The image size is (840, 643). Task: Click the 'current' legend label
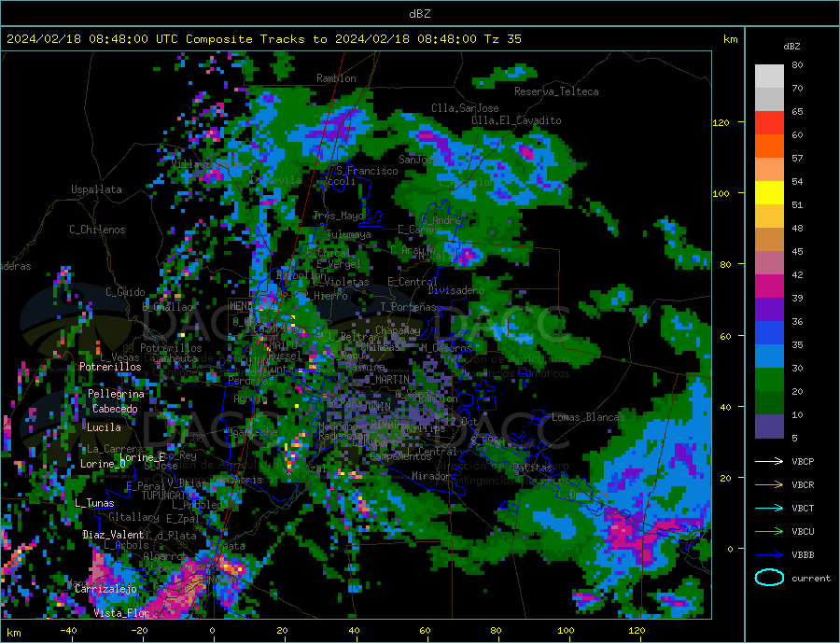click(x=810, y=579)
